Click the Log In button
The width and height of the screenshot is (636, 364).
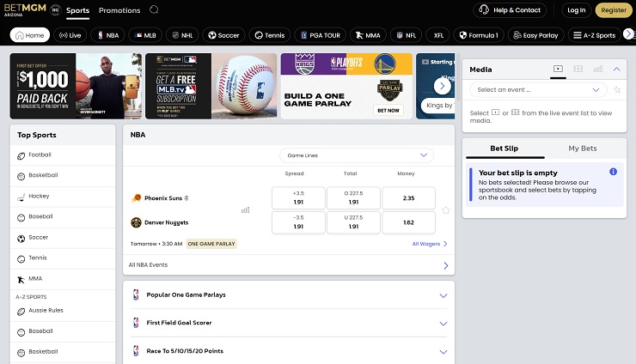pyautogui.click(x=577, y=10)
